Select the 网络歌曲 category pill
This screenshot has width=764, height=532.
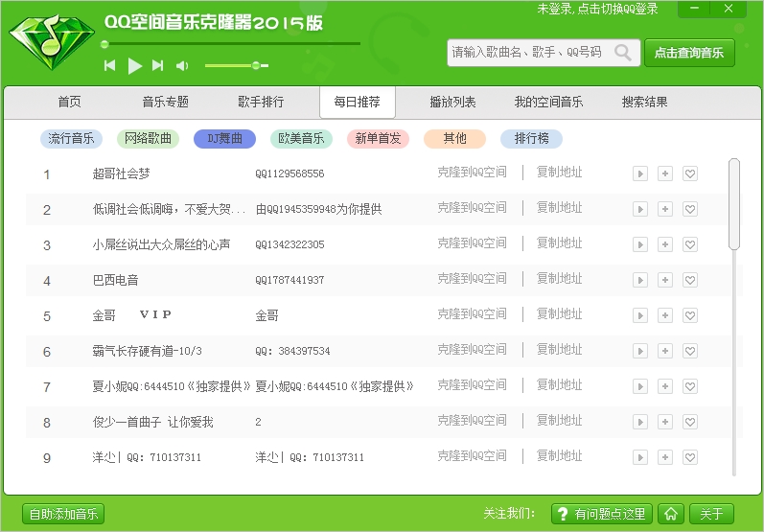[148, 138]
